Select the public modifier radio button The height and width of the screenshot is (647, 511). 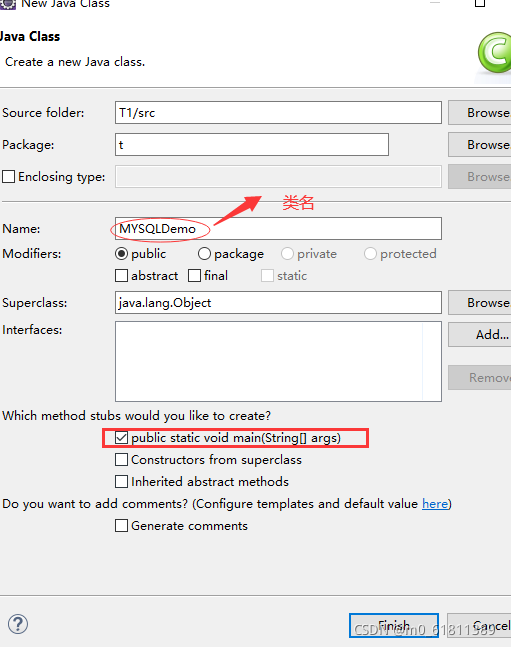click(x=121, y=253)
